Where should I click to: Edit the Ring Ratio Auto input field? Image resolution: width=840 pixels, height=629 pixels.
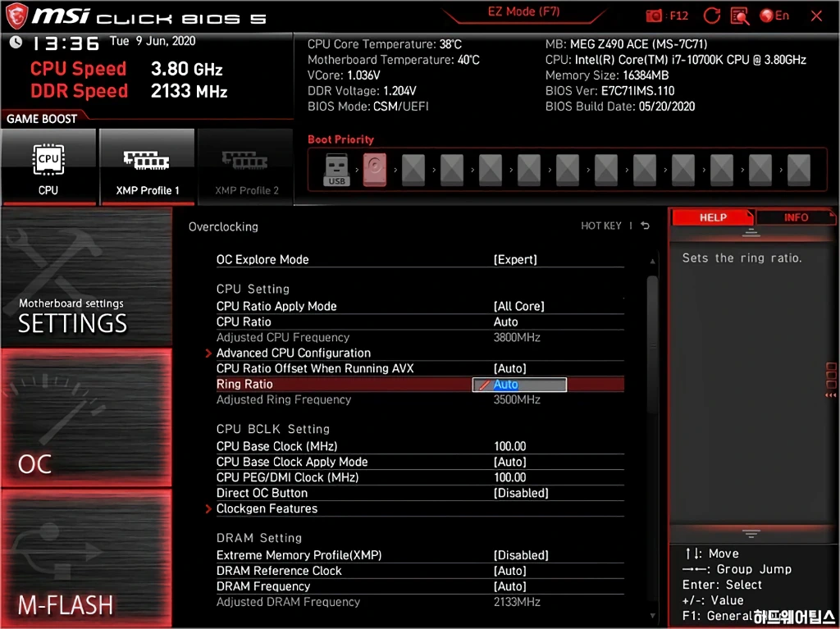(519, 384)
